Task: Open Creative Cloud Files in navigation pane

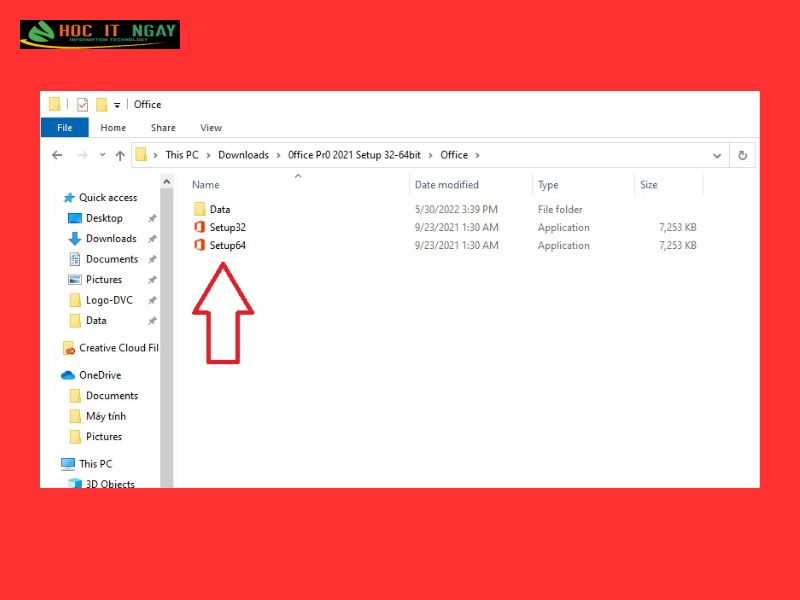Action: click(x=118, y=348)
